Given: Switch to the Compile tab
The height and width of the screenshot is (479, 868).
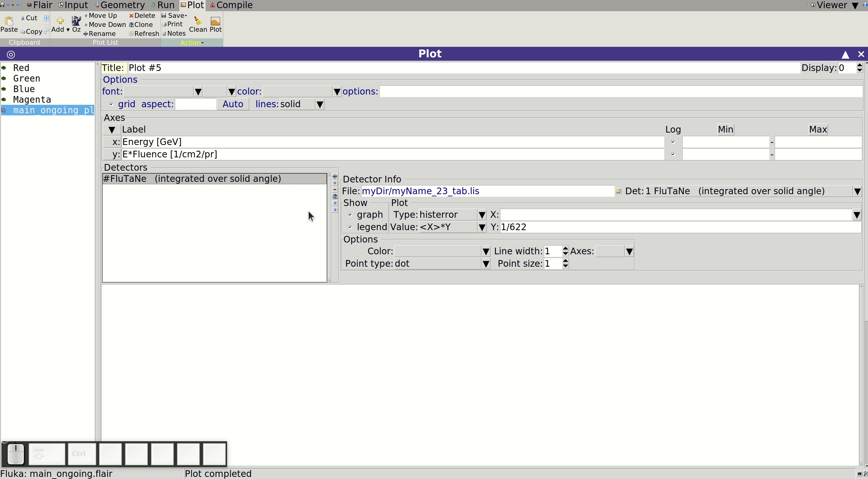Looking at the screenshot, I should (231, 5).
